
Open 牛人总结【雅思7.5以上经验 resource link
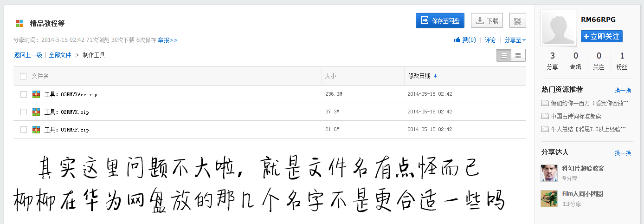click(x=588, y=129)
